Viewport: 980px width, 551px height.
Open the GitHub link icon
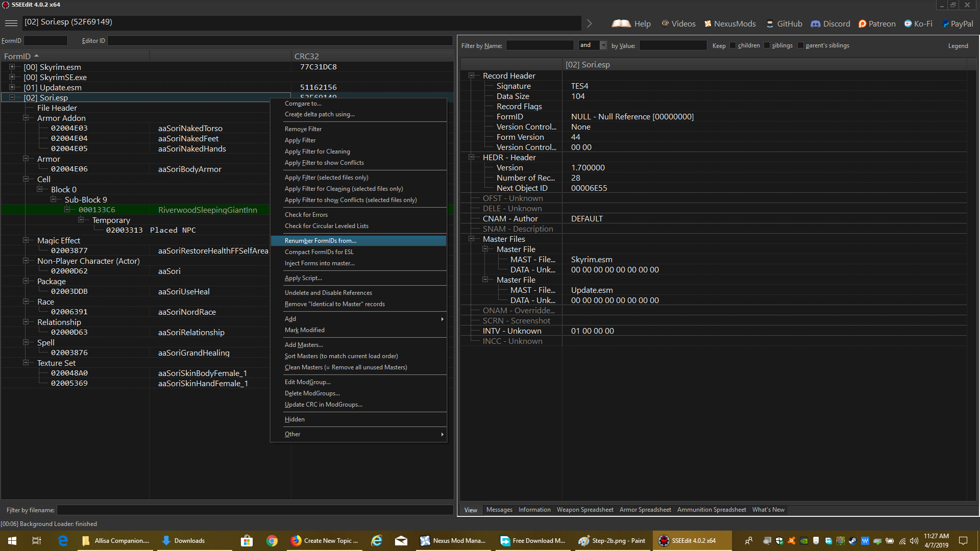pos(770,23)
